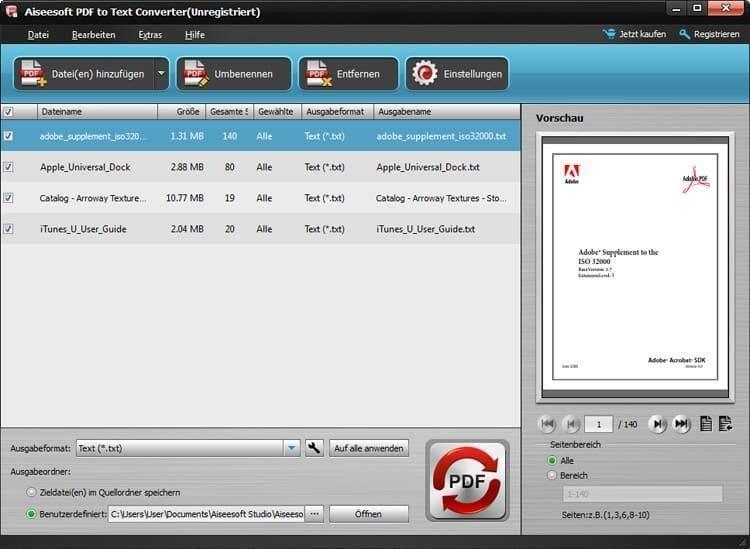Click the 10.77 MB size cell
750x549 pixels.
(x=185, y=198)
